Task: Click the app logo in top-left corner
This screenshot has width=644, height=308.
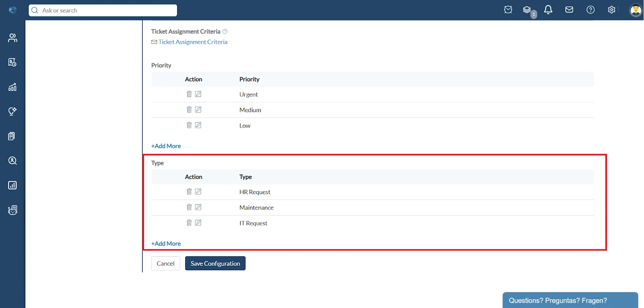Action: [12, 10]
